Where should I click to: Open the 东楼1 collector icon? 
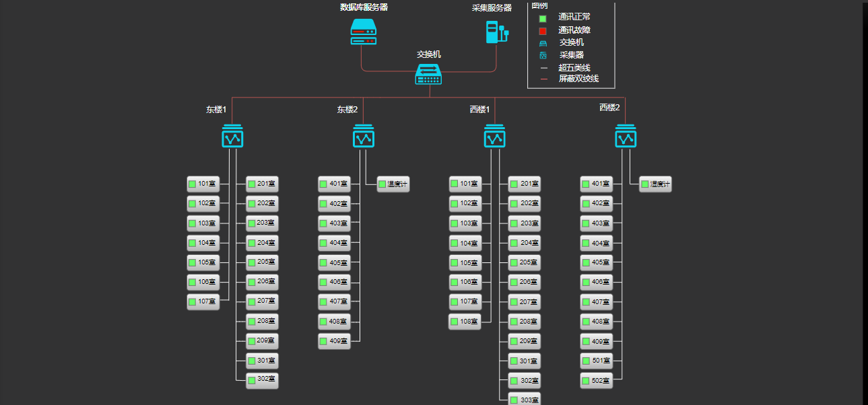click(232, 136)
